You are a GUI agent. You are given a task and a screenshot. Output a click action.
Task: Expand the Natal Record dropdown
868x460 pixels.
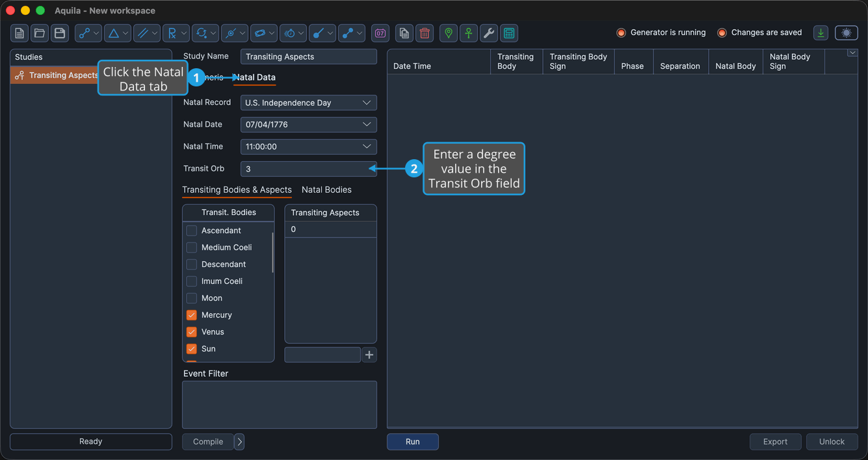pos(309,103)
